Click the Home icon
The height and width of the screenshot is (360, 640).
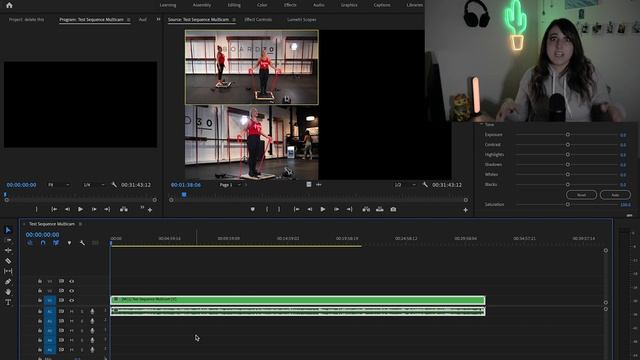(9, 5)
